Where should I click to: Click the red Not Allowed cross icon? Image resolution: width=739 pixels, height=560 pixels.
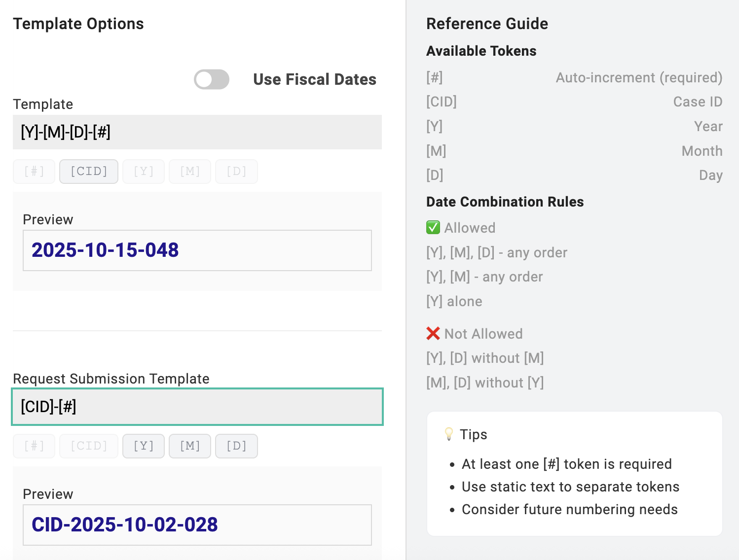433,334
